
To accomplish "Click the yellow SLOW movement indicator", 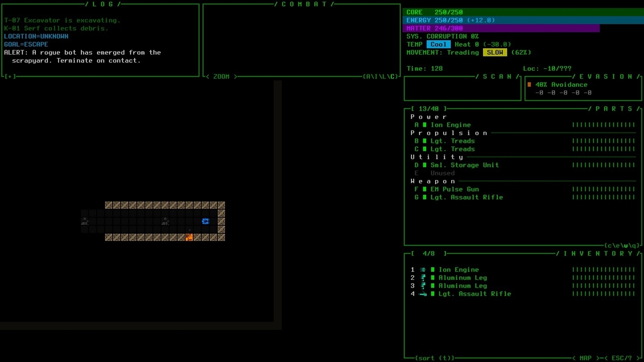I will click(x=495, y=53).
